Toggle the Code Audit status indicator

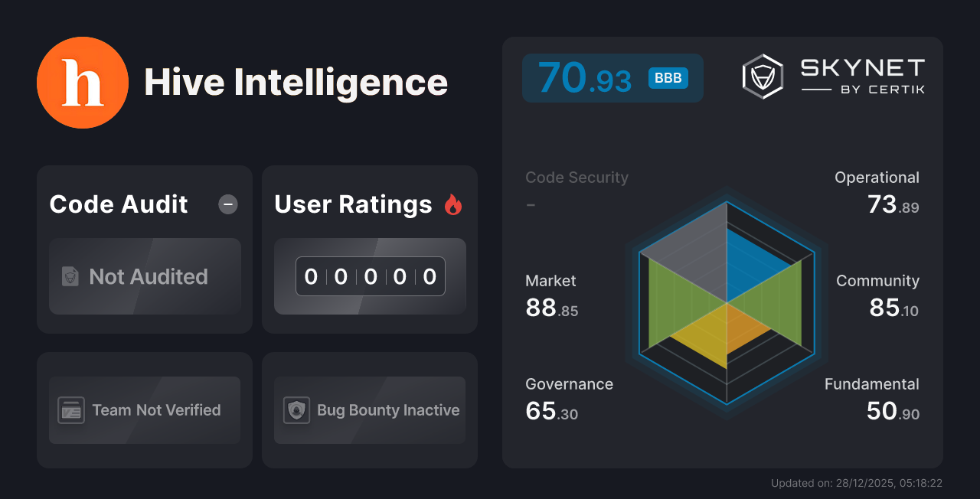[227, 204]
